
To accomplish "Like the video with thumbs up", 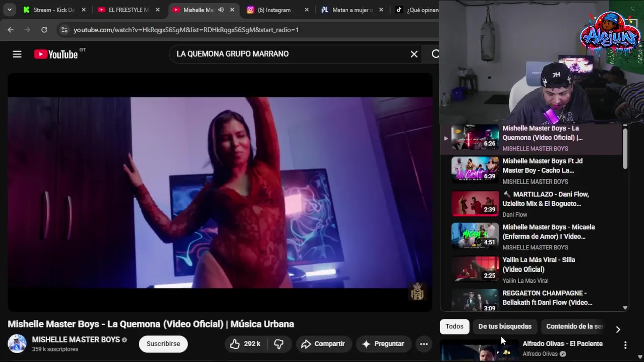I will point(246,344).
